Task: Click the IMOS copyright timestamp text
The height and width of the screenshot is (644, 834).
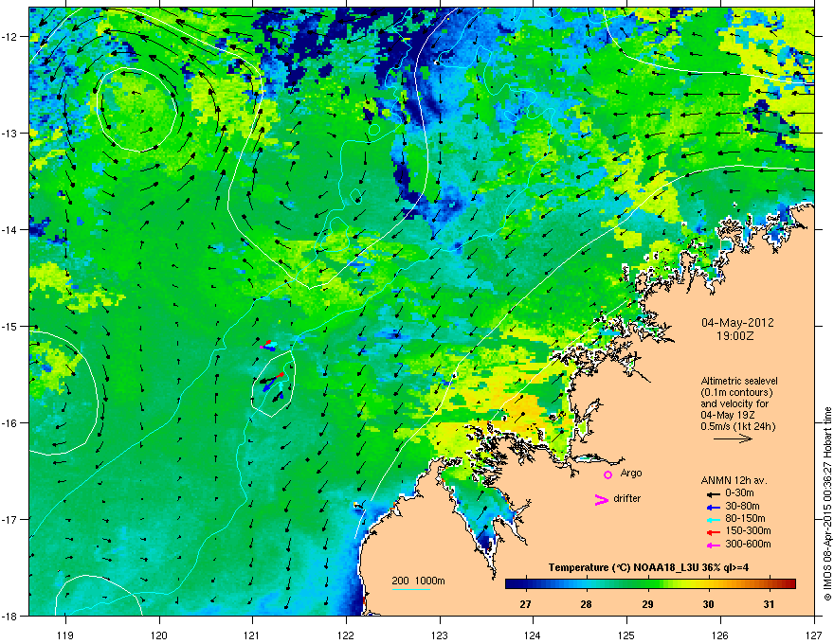Action: coord(827,504)
